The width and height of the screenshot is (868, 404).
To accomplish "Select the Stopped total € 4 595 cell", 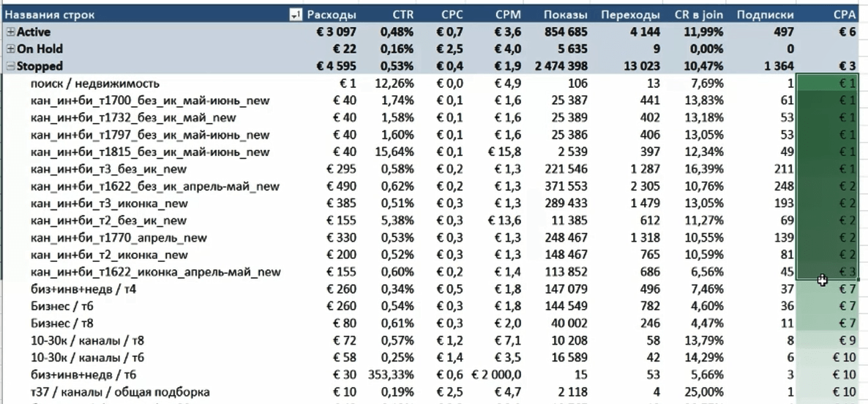I will (337, 66).
